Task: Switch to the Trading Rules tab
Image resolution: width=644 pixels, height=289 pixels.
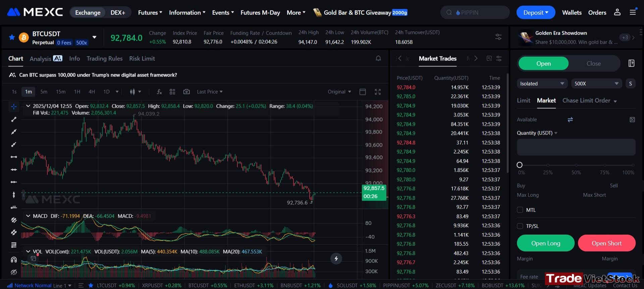Action: pyautogui.click(x=105, y=58)
